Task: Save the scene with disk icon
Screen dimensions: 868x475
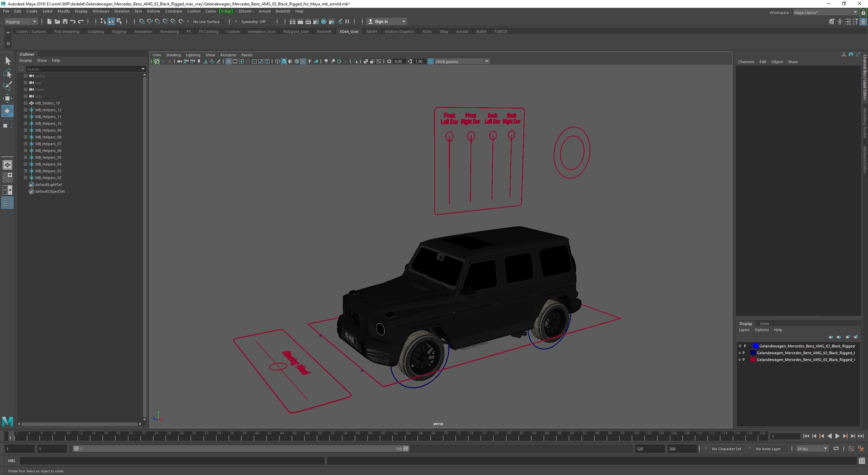Action: click(65, 21)
